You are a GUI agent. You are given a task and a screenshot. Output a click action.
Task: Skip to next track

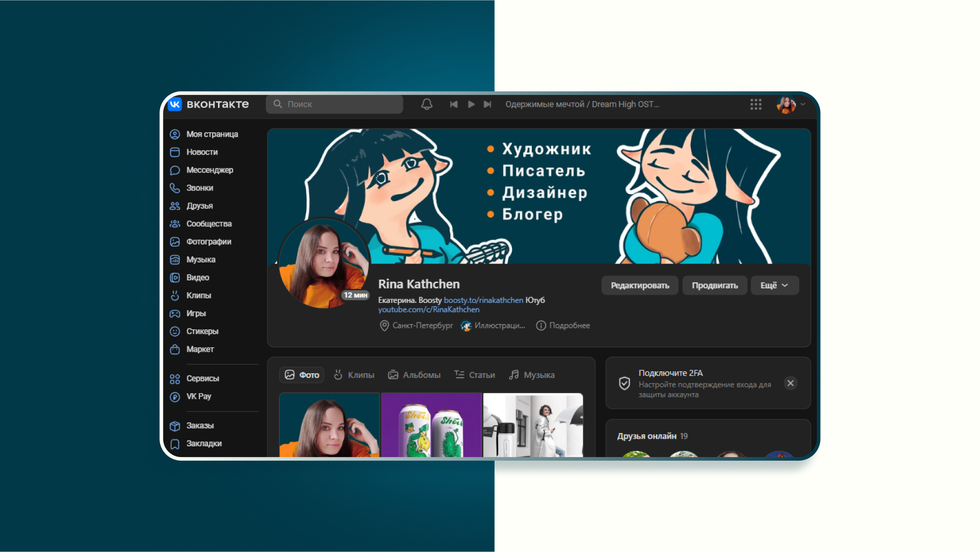point(487,104)
